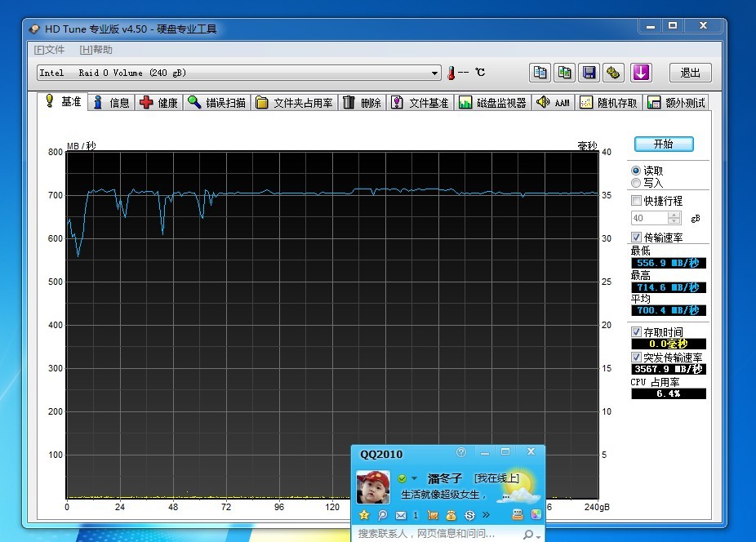Open QQ shopping cart icon
Image resolution: width=756 pixels, height=542 pixels.
click(x=433, y=515)
